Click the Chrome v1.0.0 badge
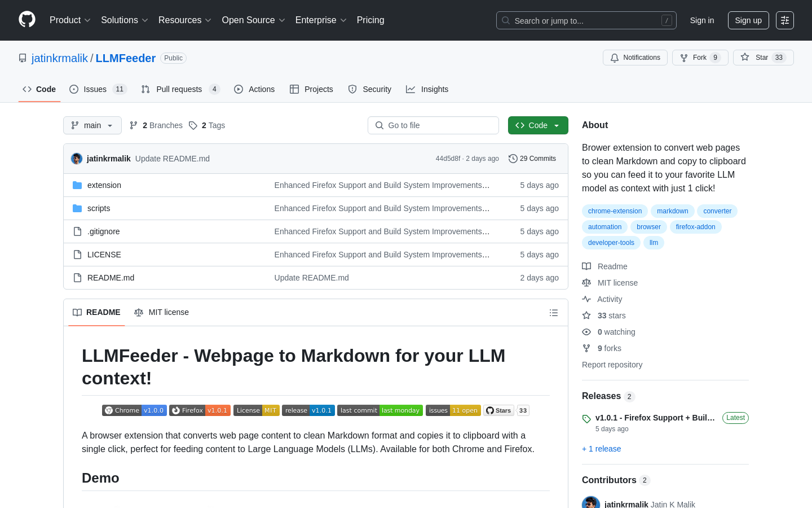This screenshot has height=508, width=812. (134, 410)
